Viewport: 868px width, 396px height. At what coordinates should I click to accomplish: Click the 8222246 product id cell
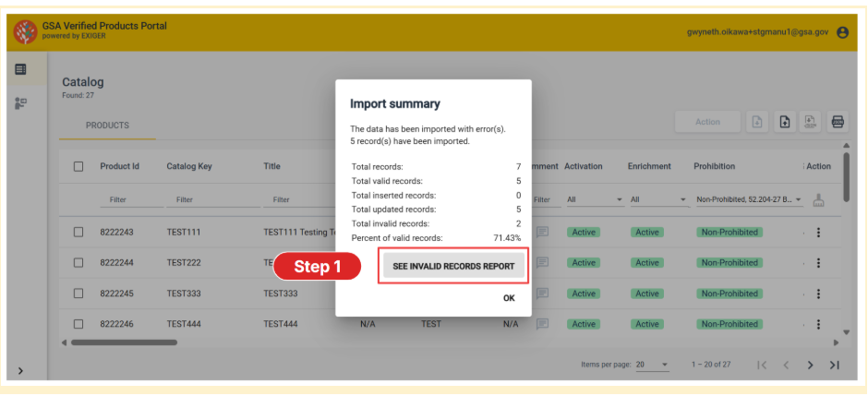pyautogui.click(x=116, y=324)
